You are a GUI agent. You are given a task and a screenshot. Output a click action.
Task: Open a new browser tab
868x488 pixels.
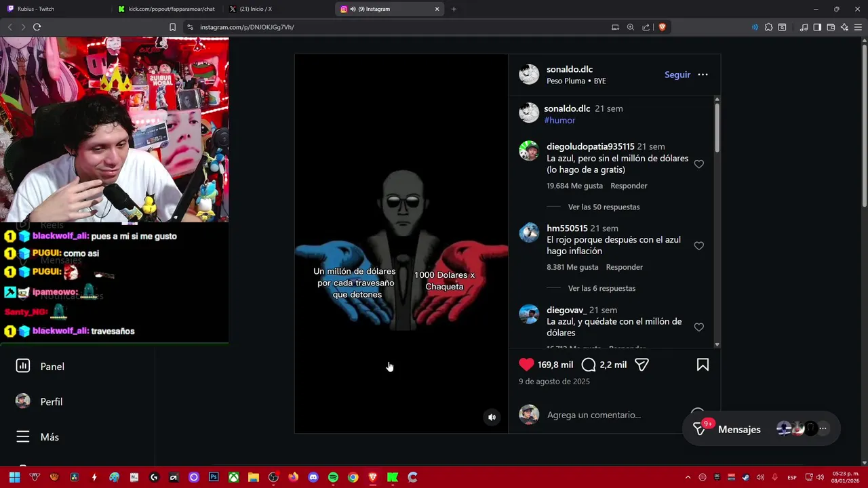point(454,9)
